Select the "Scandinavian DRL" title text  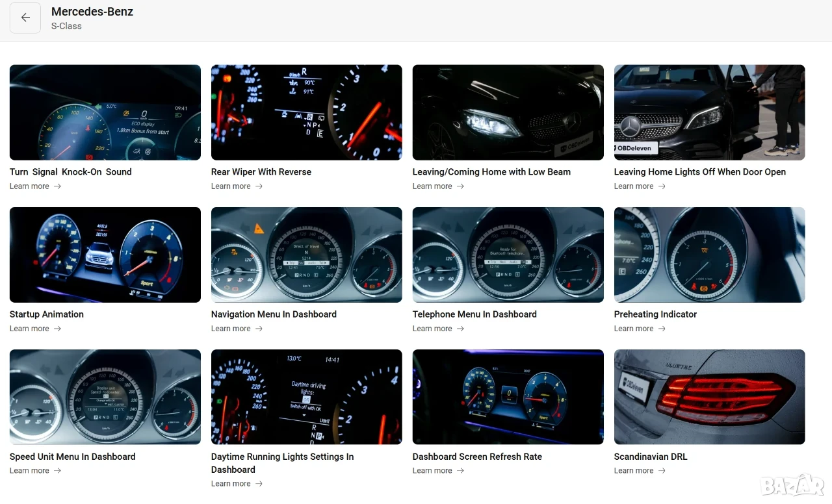pos(651,457)
